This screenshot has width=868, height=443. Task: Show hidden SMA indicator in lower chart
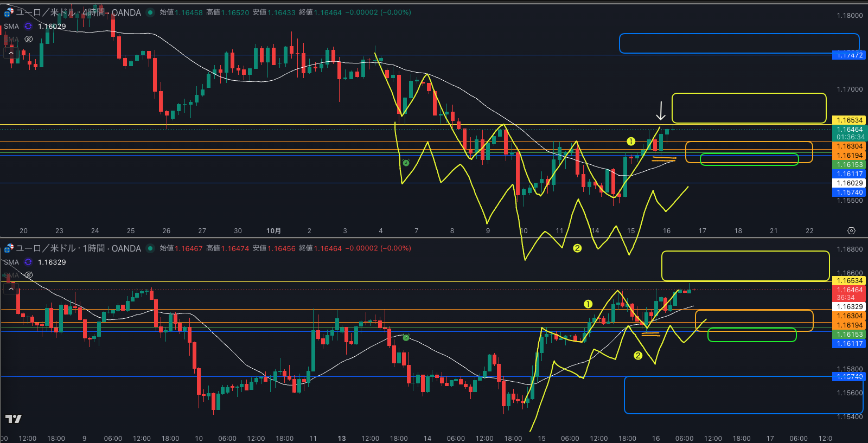point(29,275)
